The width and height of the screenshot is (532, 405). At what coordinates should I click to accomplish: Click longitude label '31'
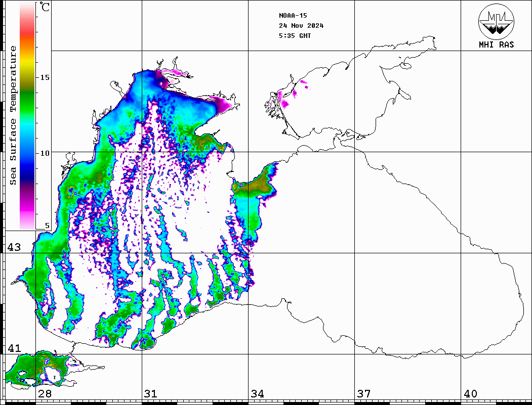click(151, 394)
